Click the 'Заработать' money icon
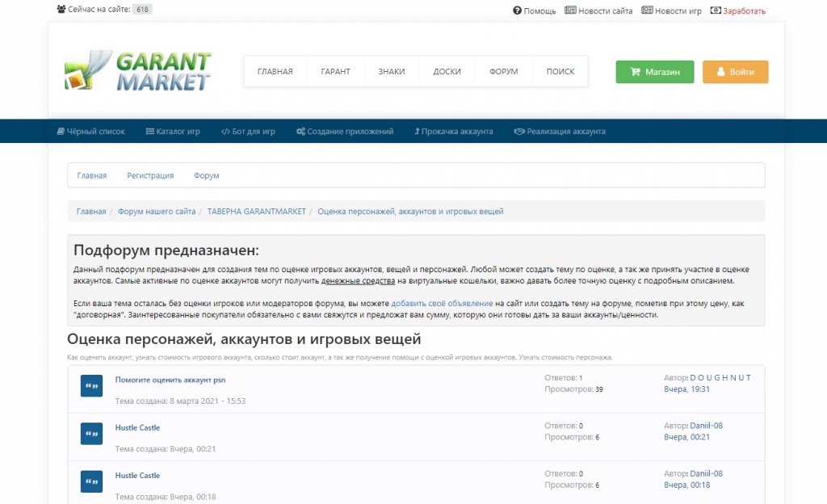The width and height of the screenshot is (827, 504). tap(714, 10)
